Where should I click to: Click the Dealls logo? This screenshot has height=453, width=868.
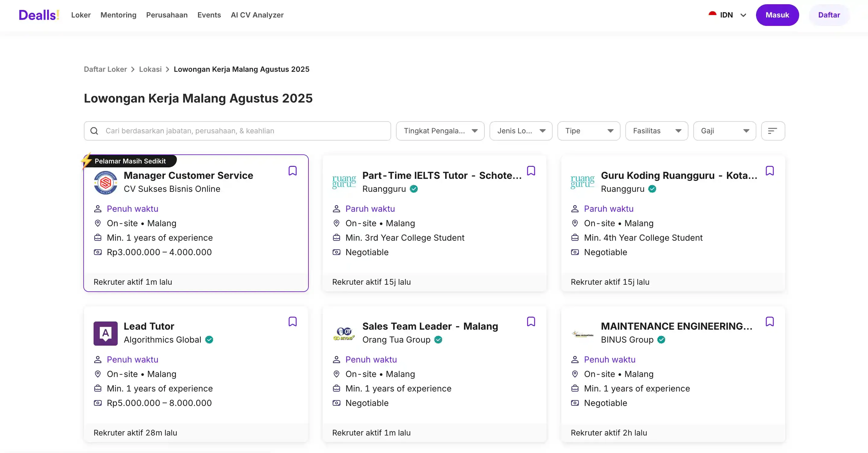39,15
